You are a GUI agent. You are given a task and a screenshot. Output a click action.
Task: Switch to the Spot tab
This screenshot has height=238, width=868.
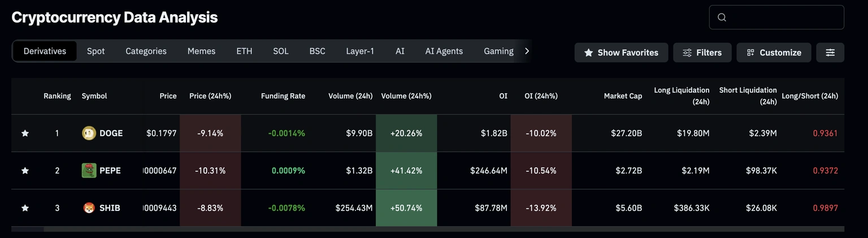tap(96, 51)
